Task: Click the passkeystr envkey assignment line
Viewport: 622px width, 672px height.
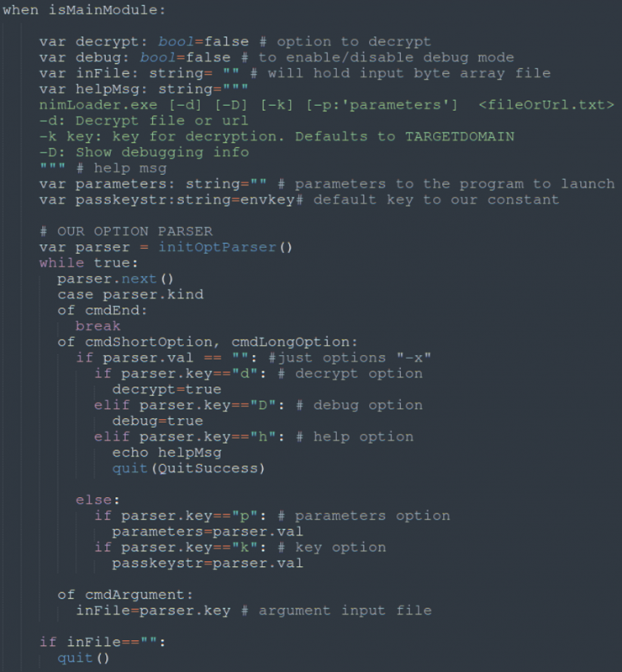Action: coord(299,199)
